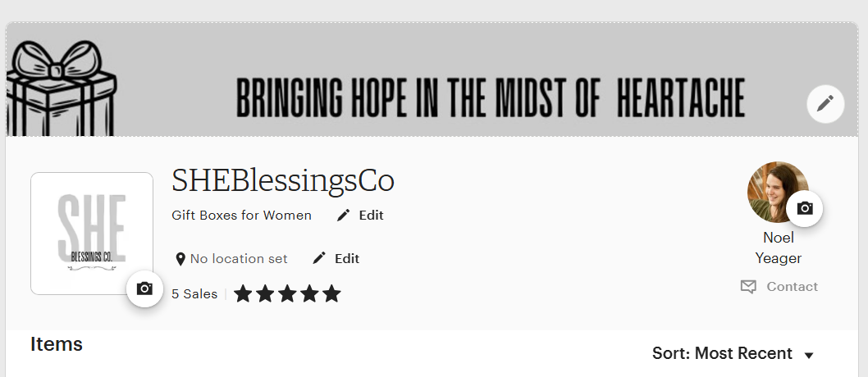
Task: Click the shop banner slogan image
Action: click(x=490, y=98)
